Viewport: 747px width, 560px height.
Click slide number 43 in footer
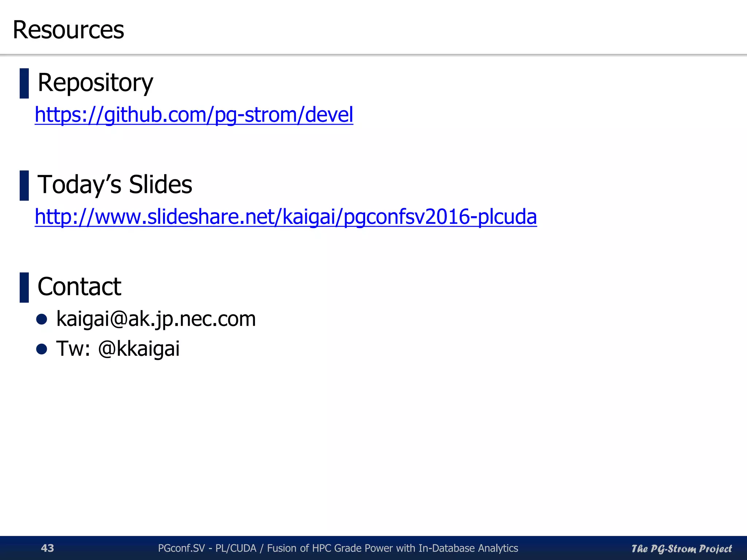(47, 548)
